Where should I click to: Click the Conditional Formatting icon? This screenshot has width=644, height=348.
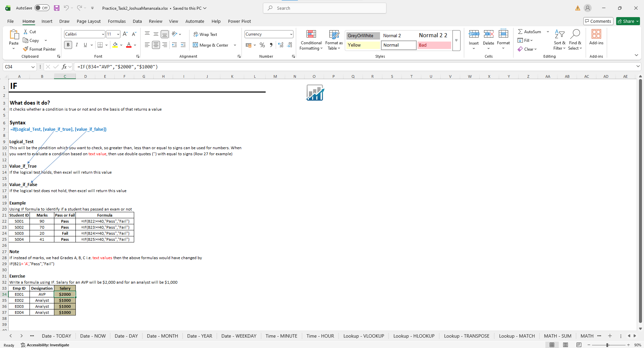[x=311, y=34]
